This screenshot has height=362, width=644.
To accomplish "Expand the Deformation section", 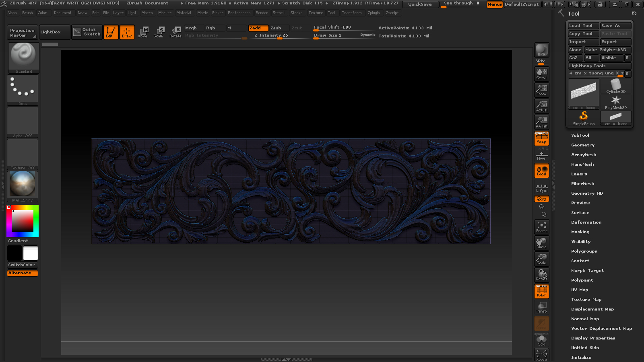I will (586, 222).
